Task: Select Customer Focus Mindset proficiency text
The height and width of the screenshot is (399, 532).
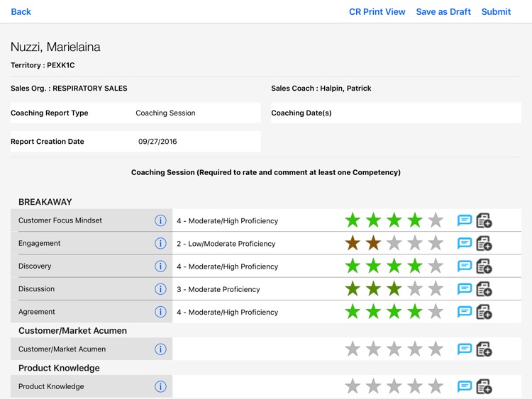Action: (227, 221)
